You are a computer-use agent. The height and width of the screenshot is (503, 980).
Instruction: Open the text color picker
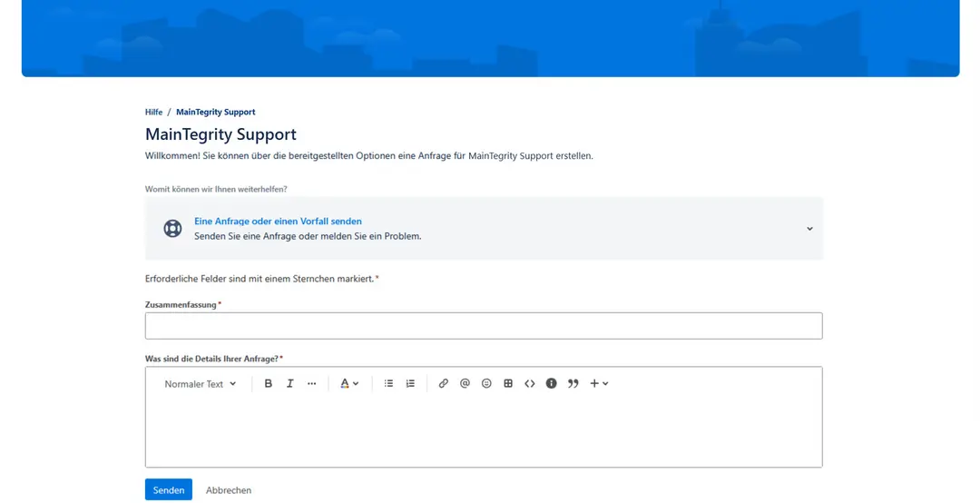349,383
